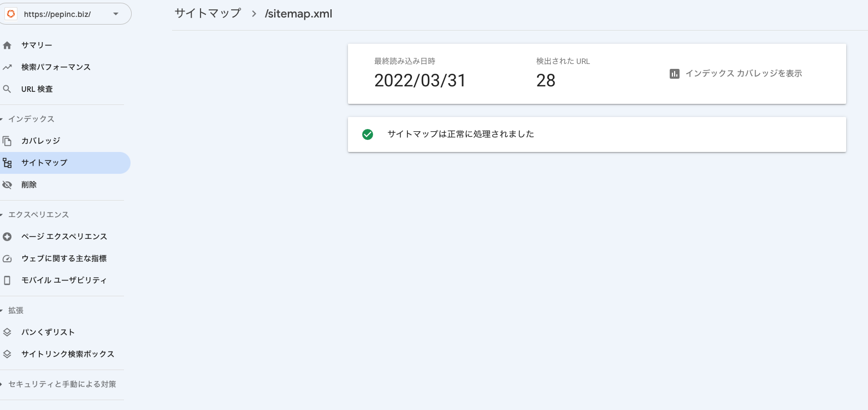Click the speedometer icon for ウェブに関する主な指標
The width and height of the screenshot is (868, 410).
pyautogui.click(x=7, y=259)
